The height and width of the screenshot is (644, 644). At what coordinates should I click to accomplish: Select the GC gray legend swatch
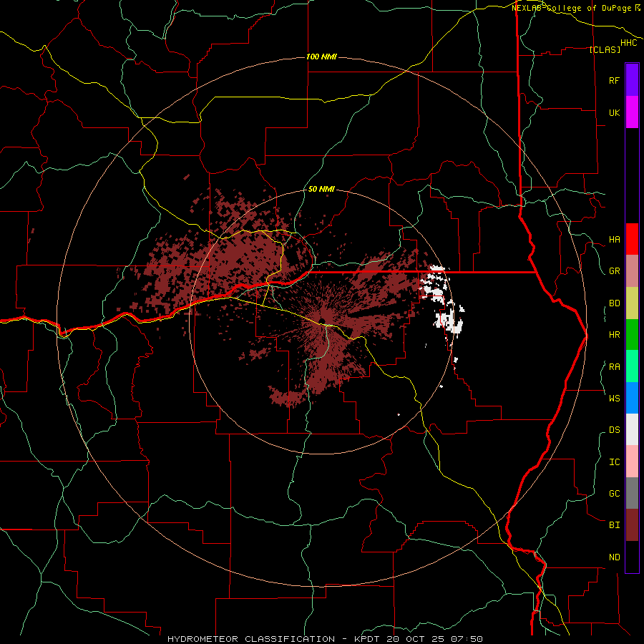tap(632, 493)
